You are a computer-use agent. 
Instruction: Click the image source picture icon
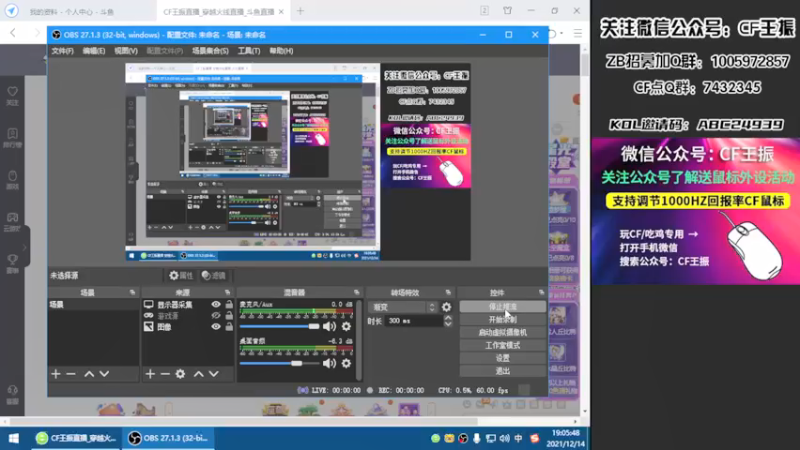point(148,327)
